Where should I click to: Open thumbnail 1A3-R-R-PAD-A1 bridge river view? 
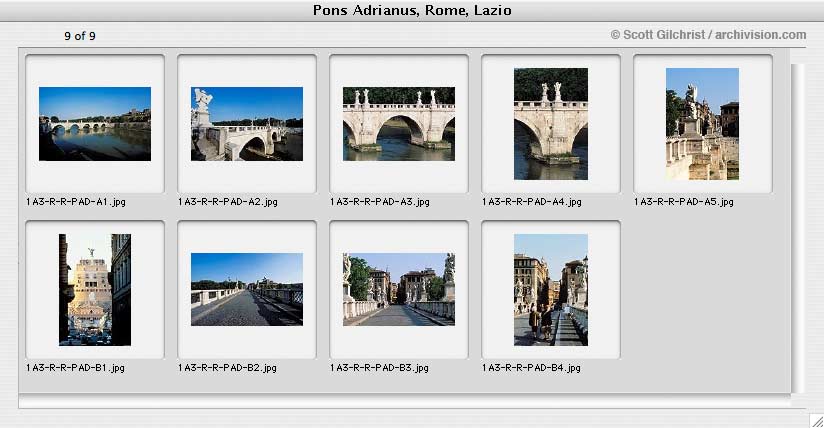[95, 124]
